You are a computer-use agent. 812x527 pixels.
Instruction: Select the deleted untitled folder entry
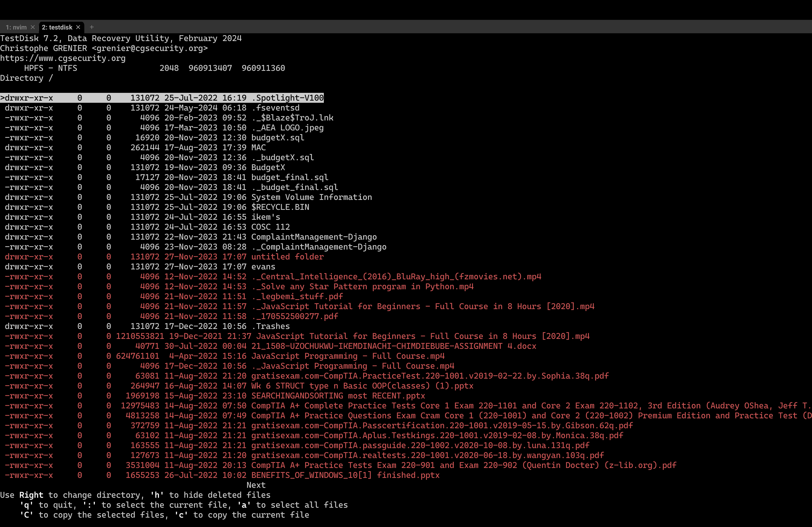[287, 257]
